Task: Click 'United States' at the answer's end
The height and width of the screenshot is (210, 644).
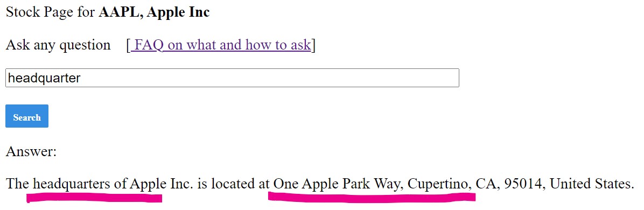Action: [x=592, y=183]
